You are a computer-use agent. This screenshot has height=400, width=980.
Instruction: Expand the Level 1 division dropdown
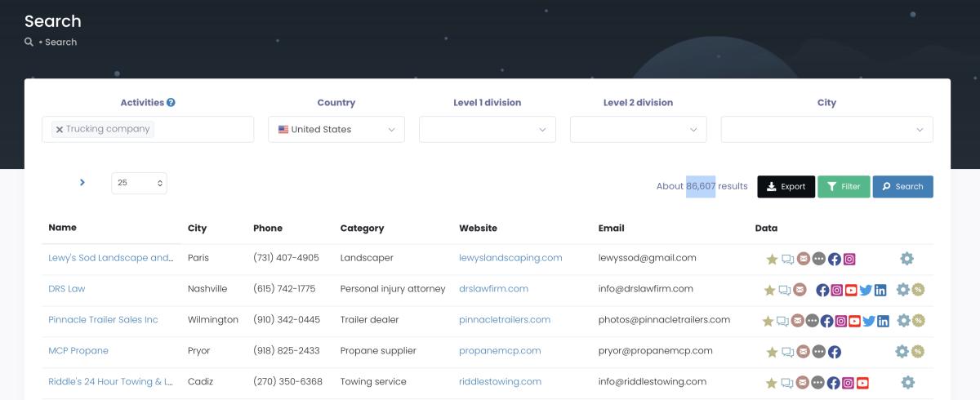pos(487,129)
